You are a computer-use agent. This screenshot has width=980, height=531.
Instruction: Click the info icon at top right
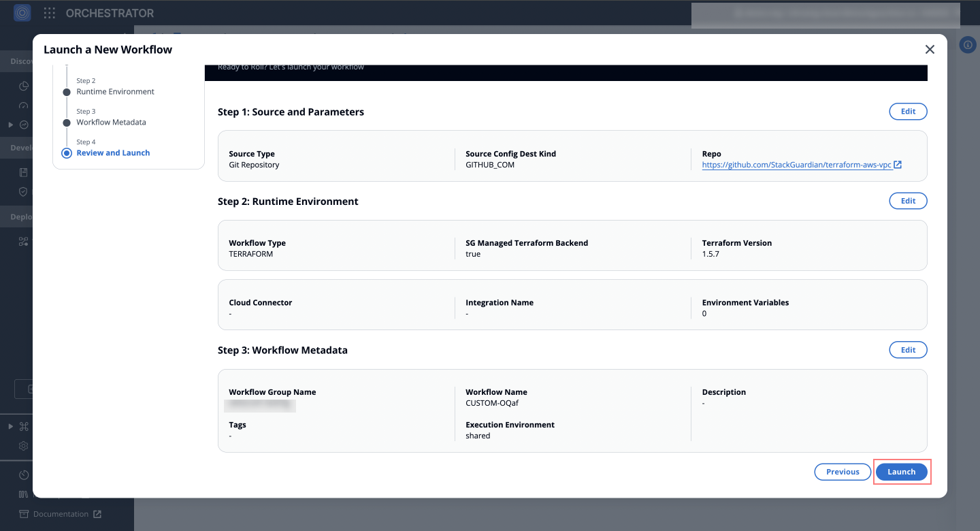coord(968,45)
